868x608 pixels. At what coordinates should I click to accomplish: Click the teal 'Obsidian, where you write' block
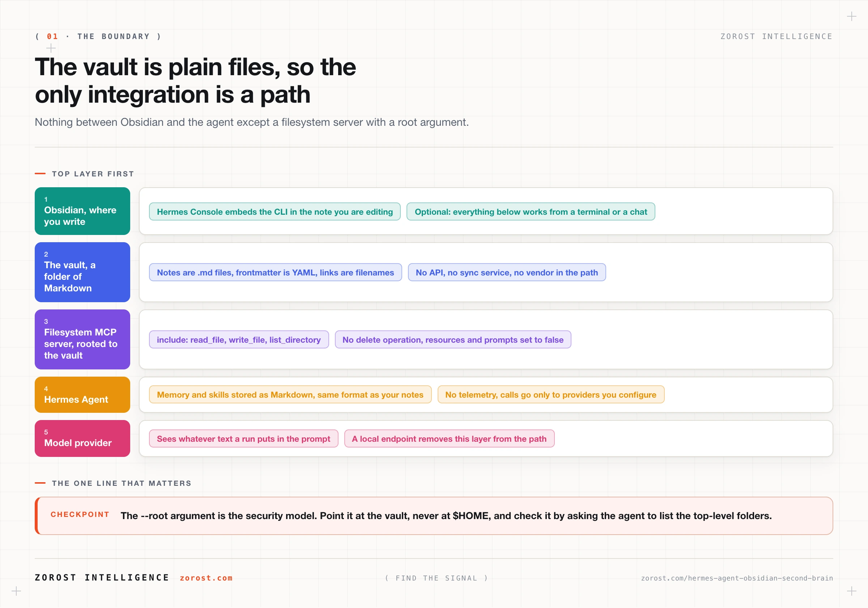(82, 211)
